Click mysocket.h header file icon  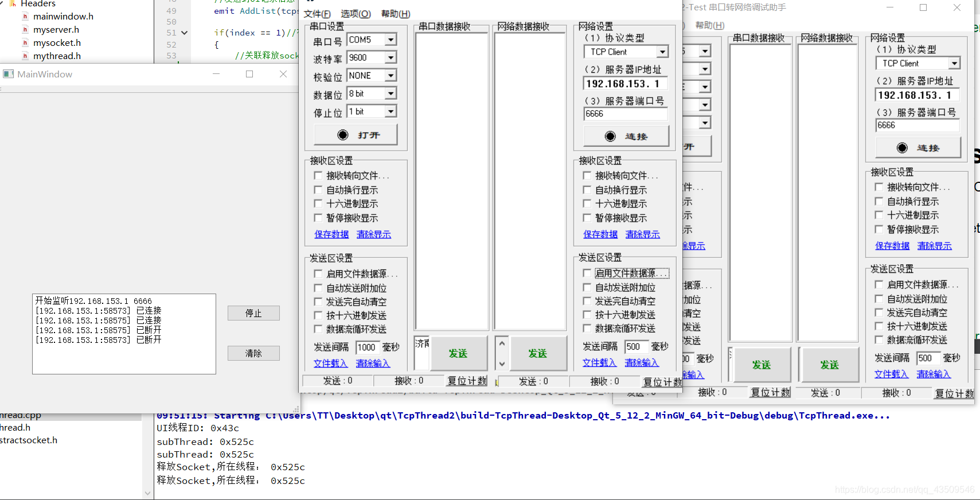[x=25, y=42]
